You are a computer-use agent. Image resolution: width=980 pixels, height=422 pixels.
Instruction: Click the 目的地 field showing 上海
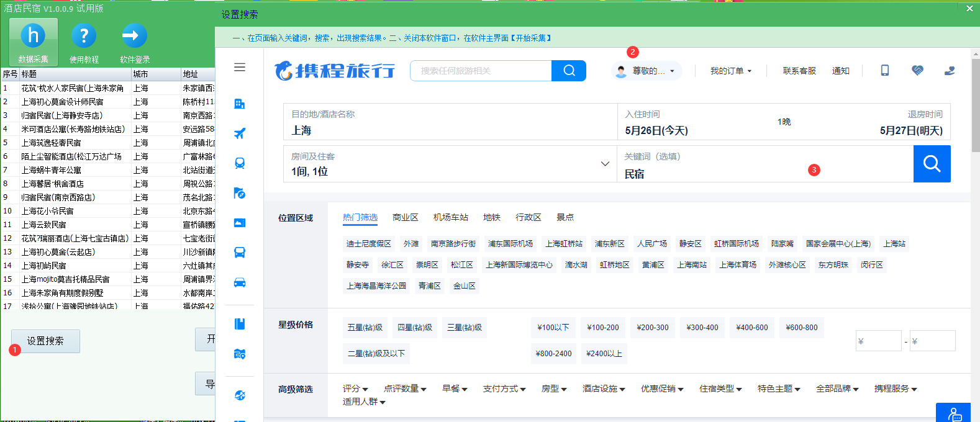(x=450, y=122)
